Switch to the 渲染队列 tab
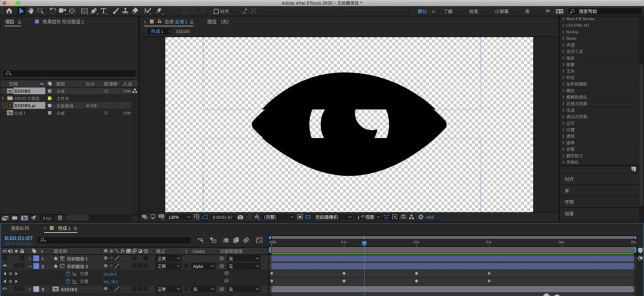The height and width of the screenshot is (296, 644). point(19,228)
